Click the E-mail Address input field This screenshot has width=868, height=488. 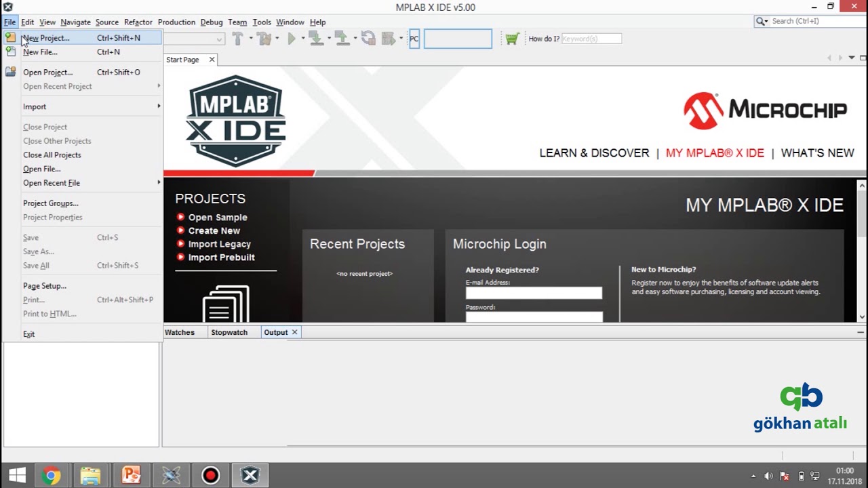click(534, 293)
